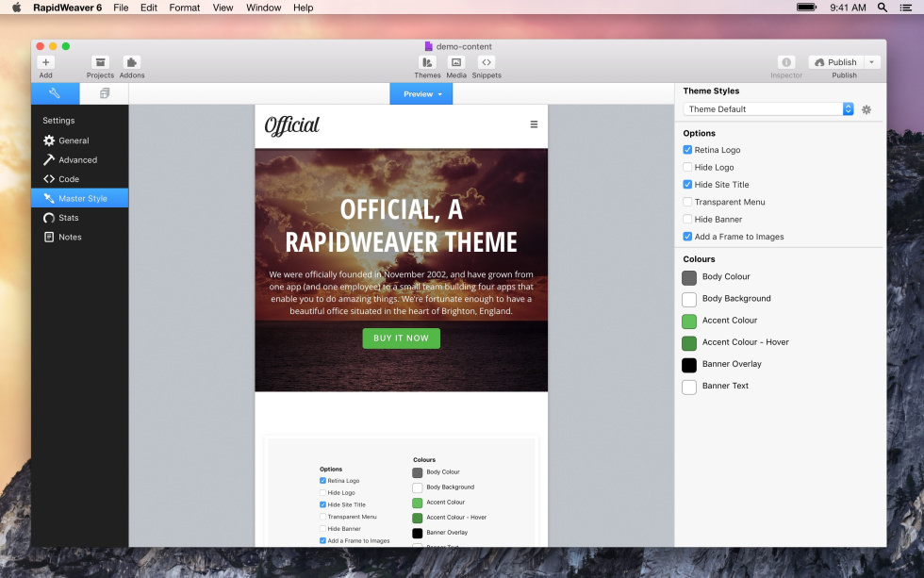Open the Inspector info icon
Viewport: 924px width, 578px height.
click(786, 62)
